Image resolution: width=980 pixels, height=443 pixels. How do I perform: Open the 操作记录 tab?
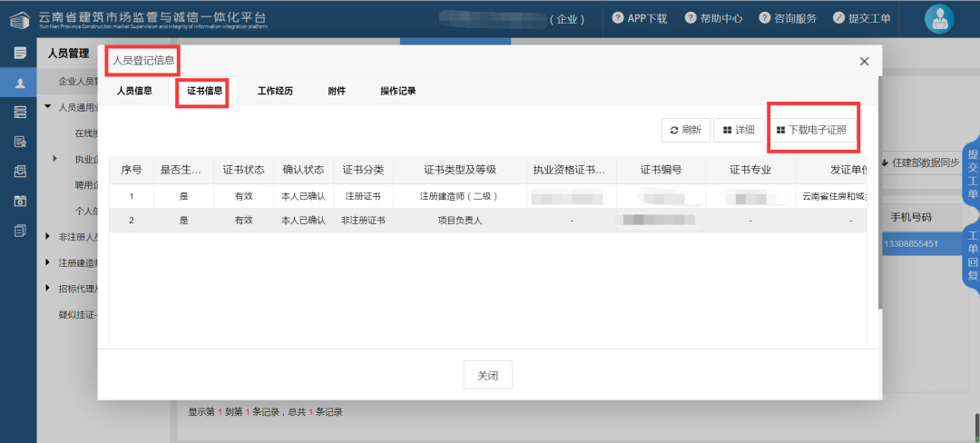(x=398, y=91)
